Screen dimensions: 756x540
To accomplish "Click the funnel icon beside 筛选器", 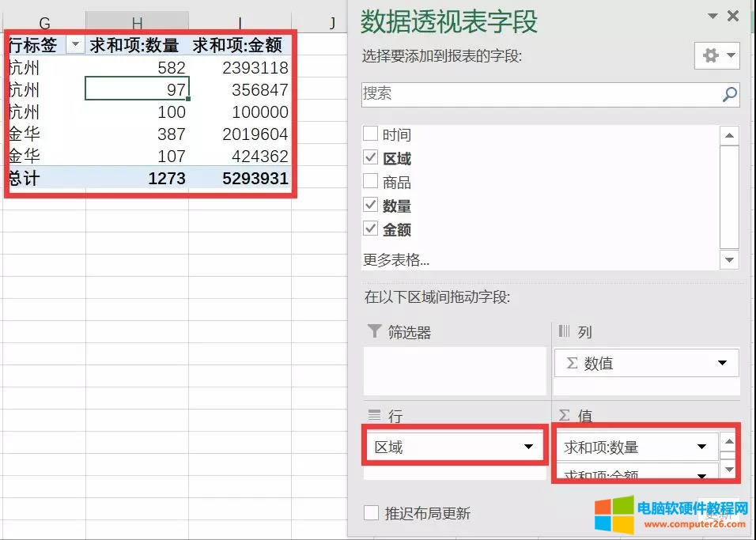I will point(376,332).
